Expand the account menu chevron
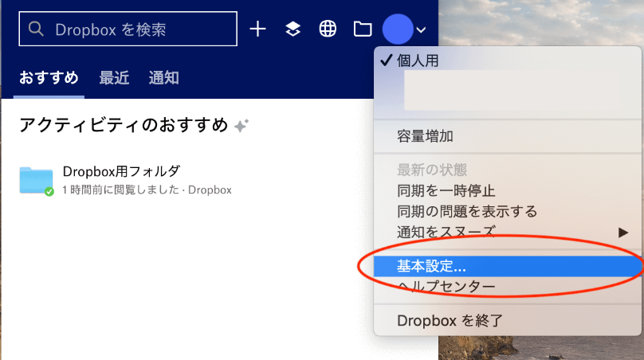 421,29
